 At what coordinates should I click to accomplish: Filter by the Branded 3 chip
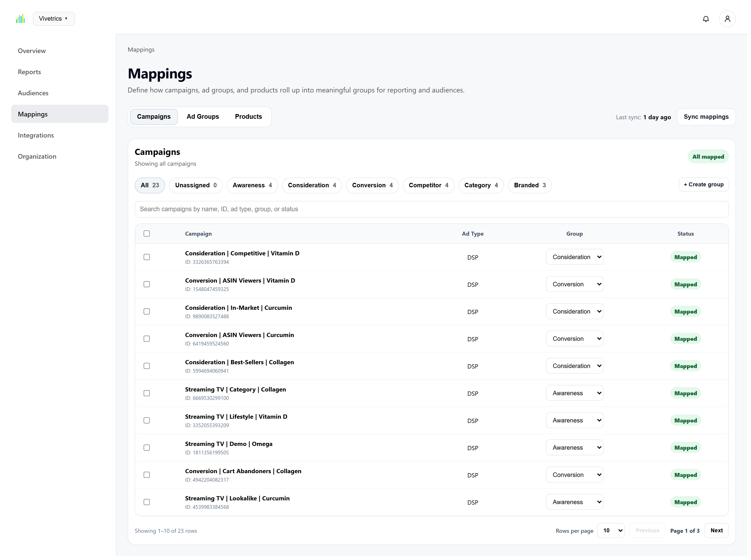pyautogui.click(x=530, y=185)
